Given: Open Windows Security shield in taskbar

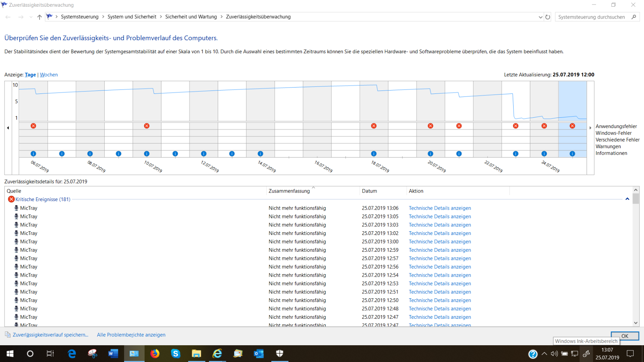Looking at the screenshot, I should [x=280, y=353].
